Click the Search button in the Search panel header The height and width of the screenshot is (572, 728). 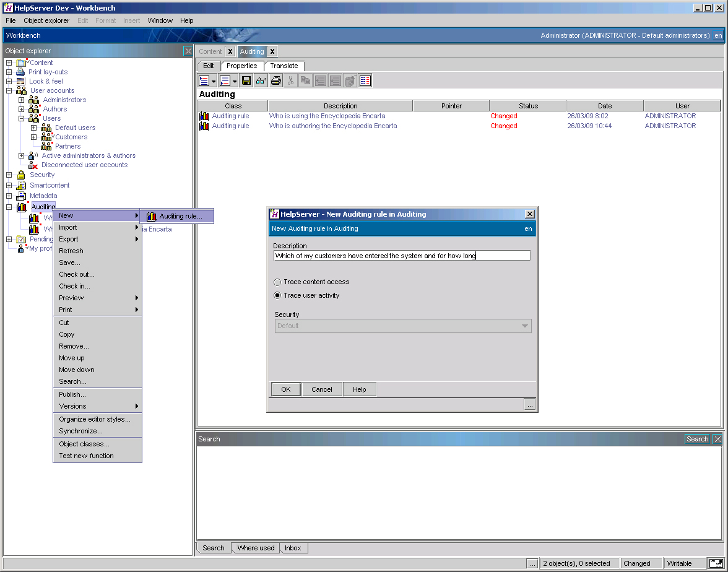point(696,439)
